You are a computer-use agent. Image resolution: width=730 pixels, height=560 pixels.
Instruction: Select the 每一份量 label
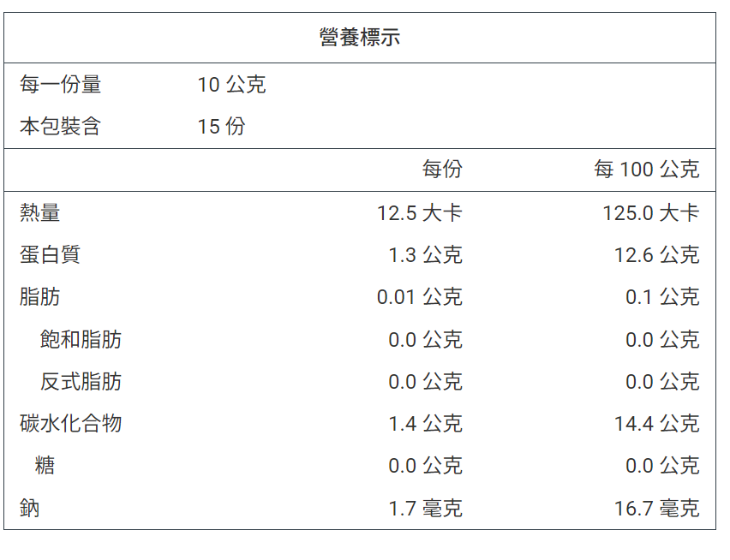(x=60, y=85)
